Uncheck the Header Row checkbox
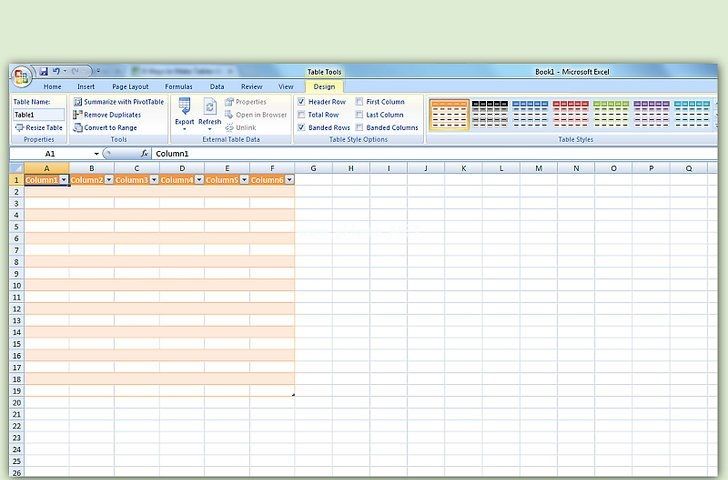This screenshot has height=480, width=728. pos(302,102)
